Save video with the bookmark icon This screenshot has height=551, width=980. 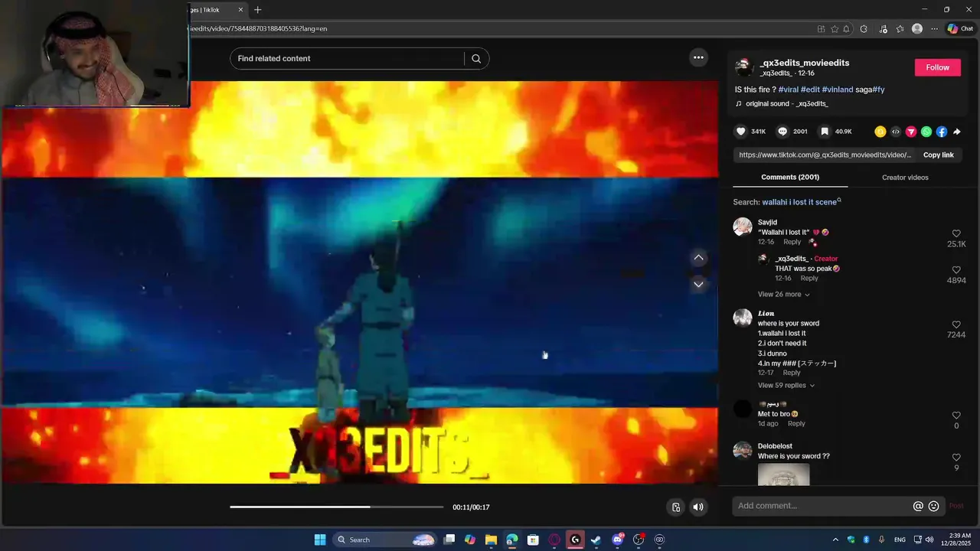(x=825, y=132)
